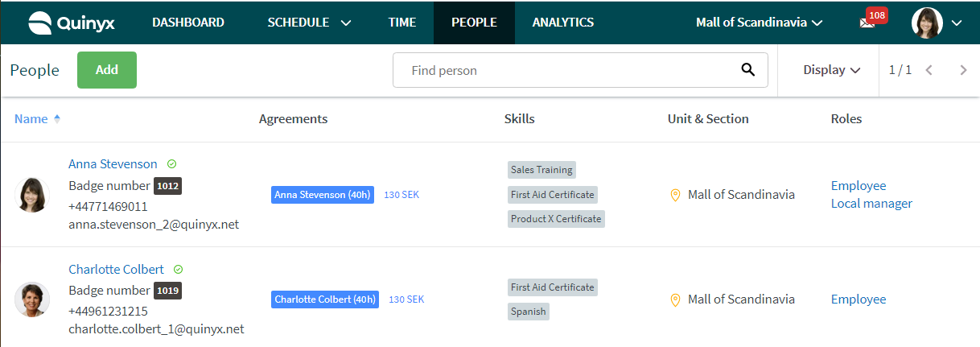This screenshot has height=347, width=980.
Task: Open Anna Stevenson's profile link
Action: click(113, 163)
